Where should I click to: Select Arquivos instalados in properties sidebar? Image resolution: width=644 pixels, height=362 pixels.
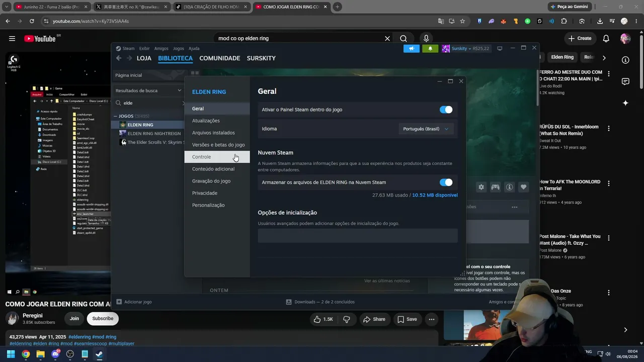coord(217,133)
